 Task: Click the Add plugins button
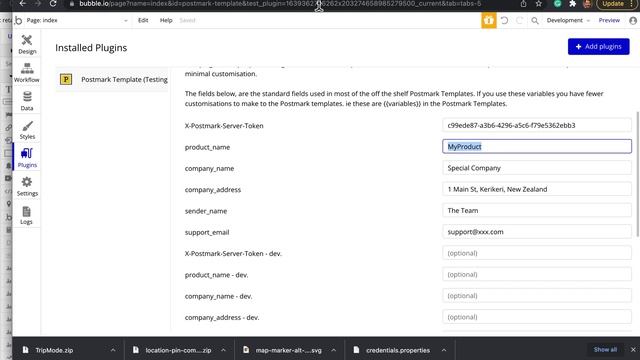pyautogui.click(x=598, y=47)
